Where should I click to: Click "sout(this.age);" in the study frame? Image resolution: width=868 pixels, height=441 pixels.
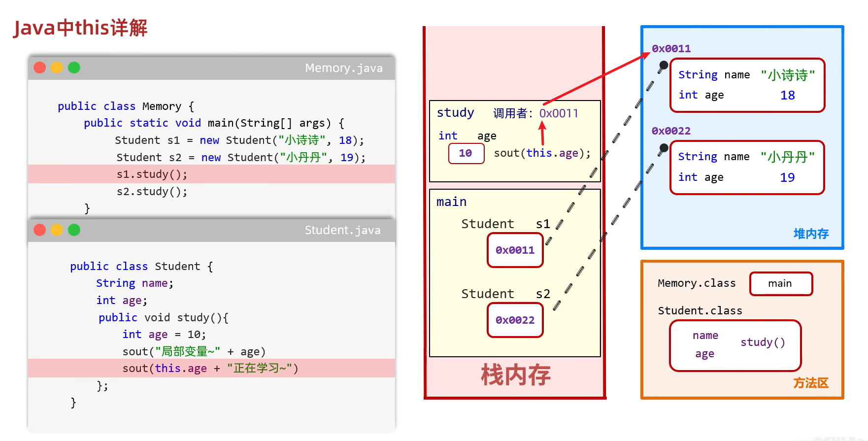[x=542, y=153]
